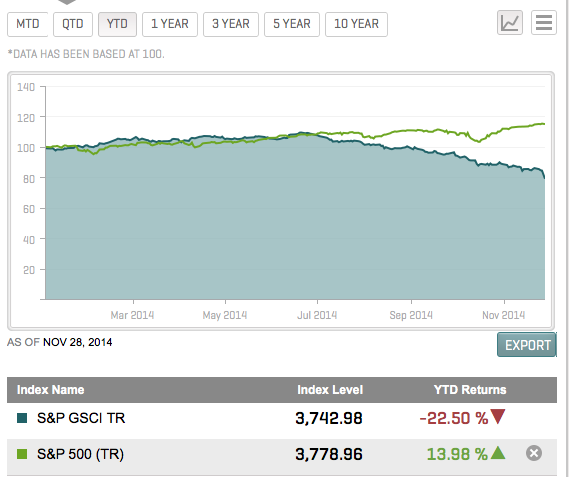Click the 3,778.96 index level value
This screenshot has height=477, width=569.
[329, 454]
